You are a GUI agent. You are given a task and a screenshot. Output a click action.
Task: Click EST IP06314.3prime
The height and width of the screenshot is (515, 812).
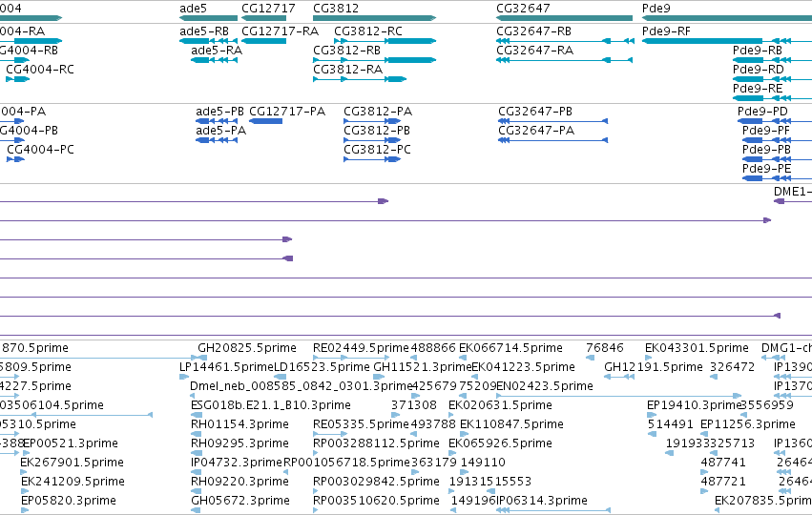553,511
